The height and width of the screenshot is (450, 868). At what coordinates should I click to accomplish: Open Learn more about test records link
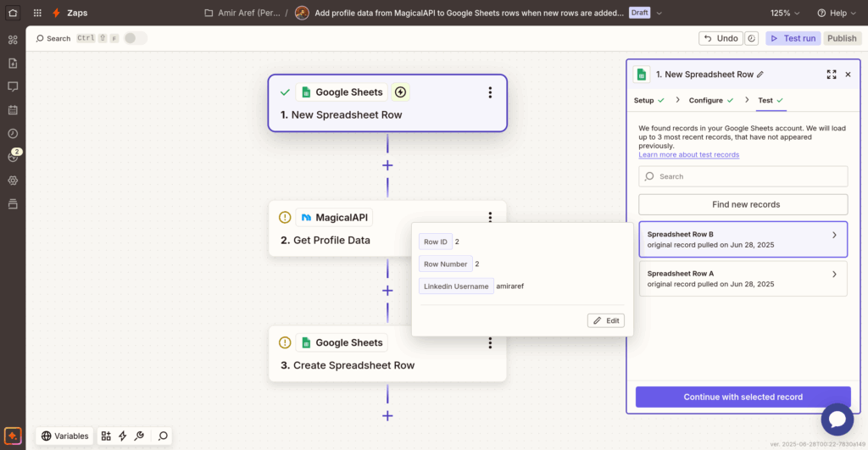click(x=688, y=154)
